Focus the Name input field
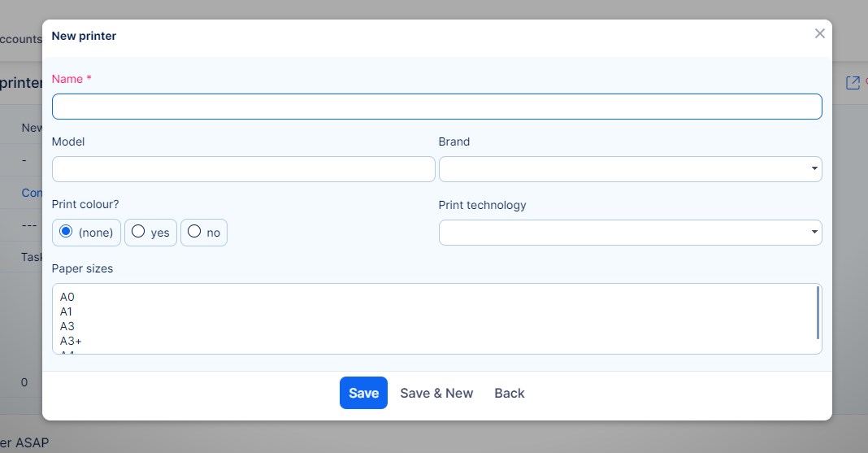The width and height of the screenshot is (868, 453). coord(436,107)
